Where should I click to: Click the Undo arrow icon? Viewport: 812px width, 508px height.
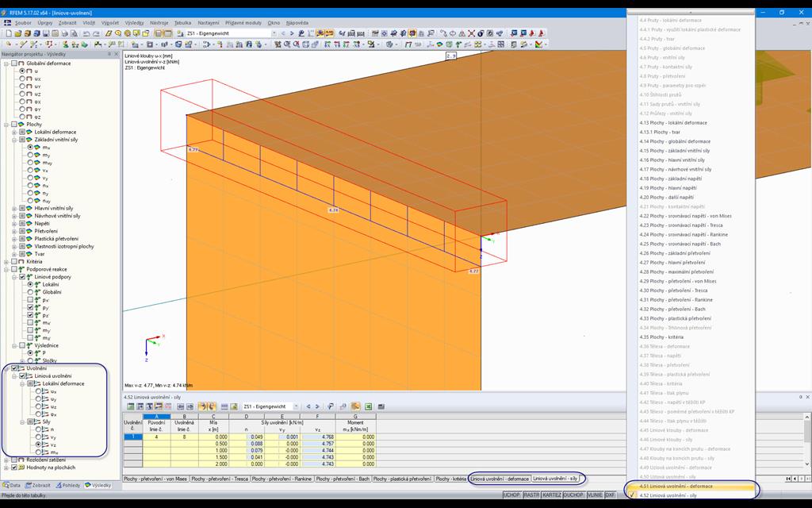(x=86, y=33)
